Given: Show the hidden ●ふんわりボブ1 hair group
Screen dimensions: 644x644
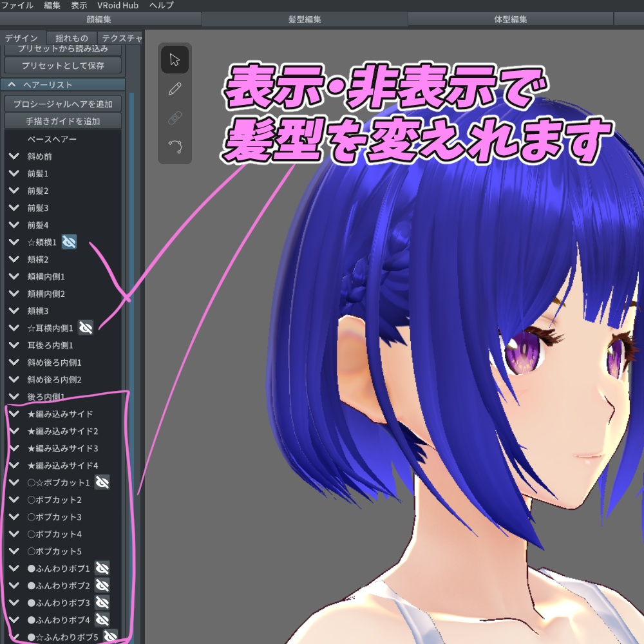Looking at the screenshot, I should pos(102,568).
